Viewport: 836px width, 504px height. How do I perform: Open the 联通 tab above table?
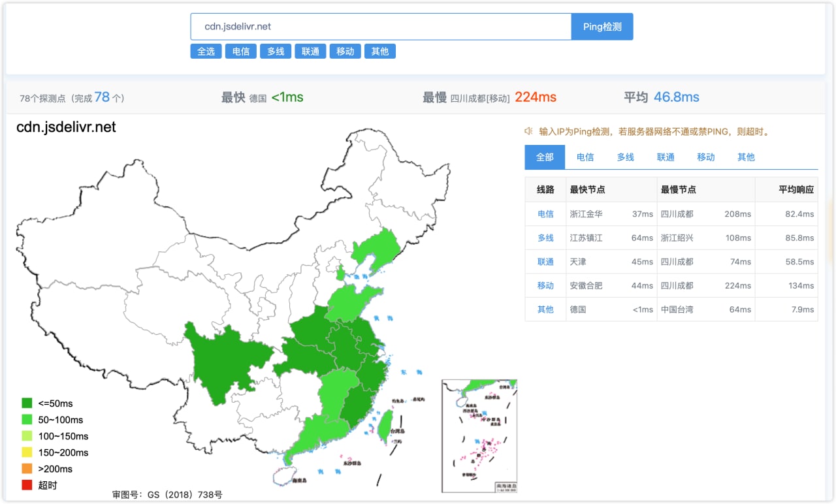666,157
